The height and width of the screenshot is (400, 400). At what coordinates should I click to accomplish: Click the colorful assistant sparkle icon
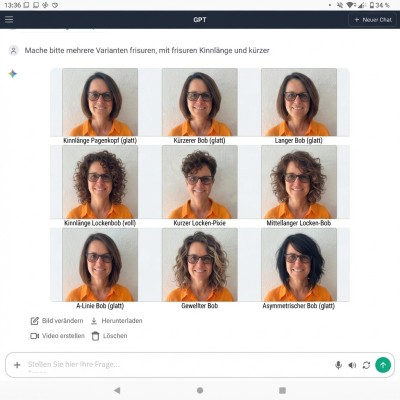[x=13, y=74]
